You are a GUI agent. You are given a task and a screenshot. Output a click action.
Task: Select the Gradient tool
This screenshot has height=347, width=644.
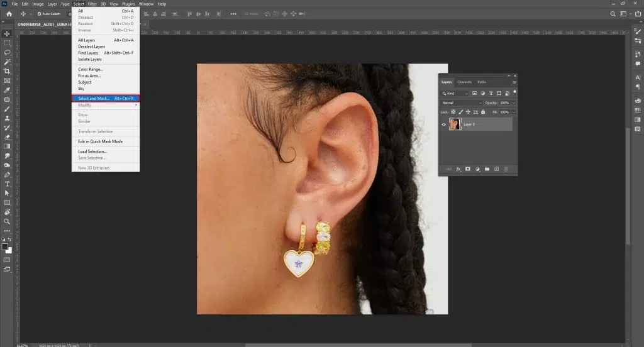[7, 146]
